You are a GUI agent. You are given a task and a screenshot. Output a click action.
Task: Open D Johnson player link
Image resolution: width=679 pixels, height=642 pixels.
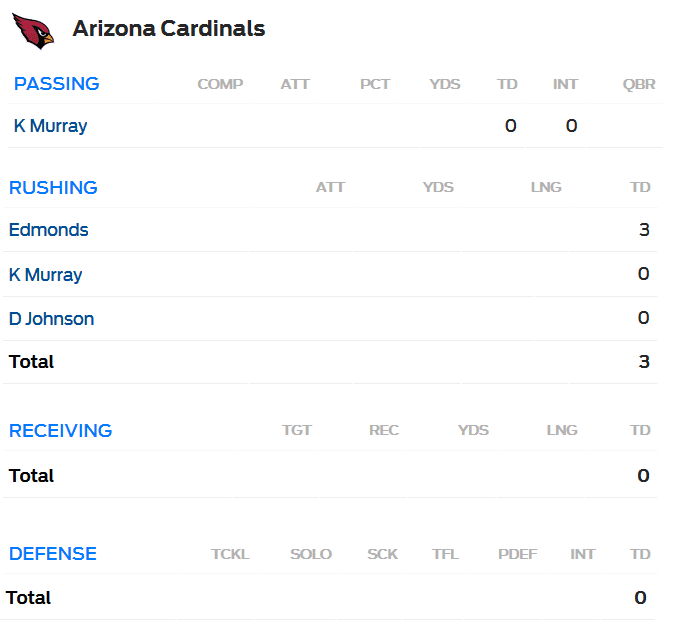(52, 319)
